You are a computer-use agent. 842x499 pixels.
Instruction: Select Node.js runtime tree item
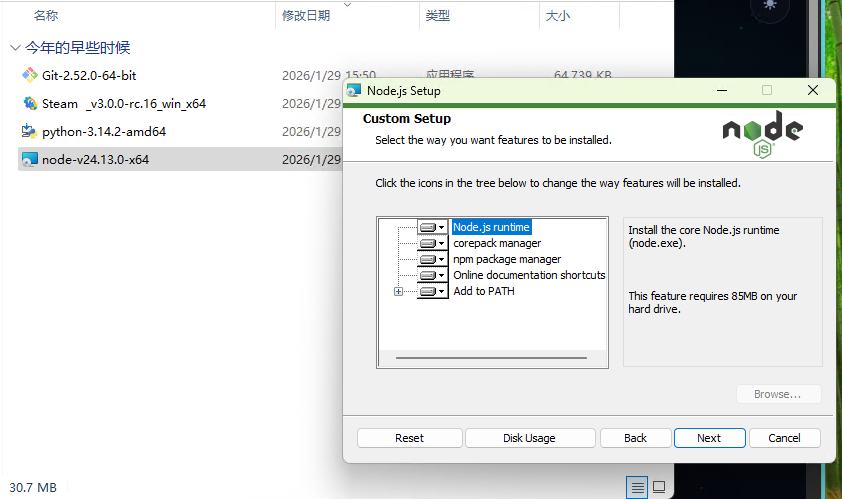[x=491, y=227]
